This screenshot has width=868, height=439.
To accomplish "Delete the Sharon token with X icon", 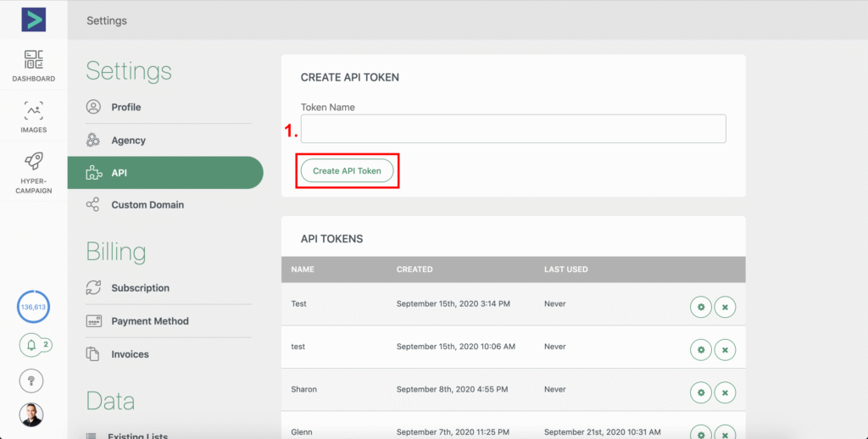I will click(x=725, y=392).
